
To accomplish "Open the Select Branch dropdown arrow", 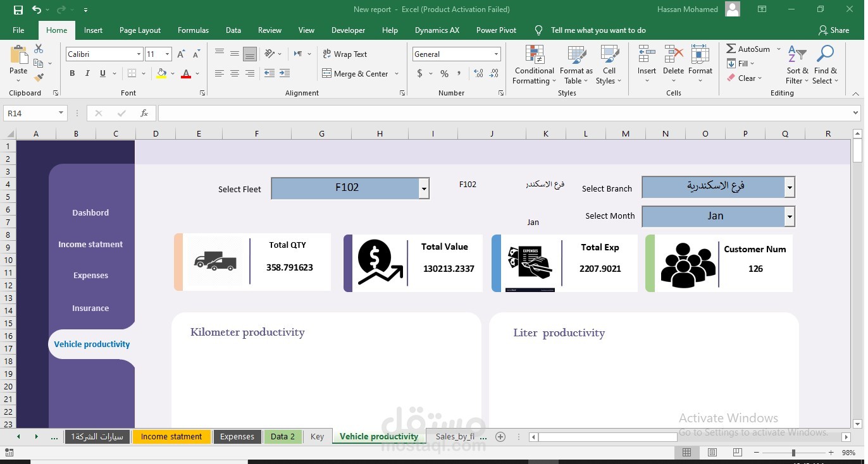I will (790, 187).
